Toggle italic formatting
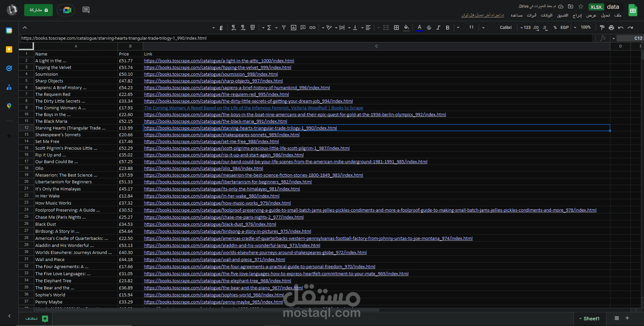644x326 pixels. [438, 28]
